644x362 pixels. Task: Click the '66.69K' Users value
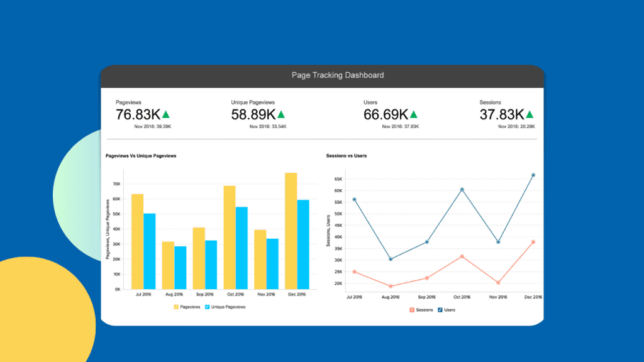pos(386,114)
